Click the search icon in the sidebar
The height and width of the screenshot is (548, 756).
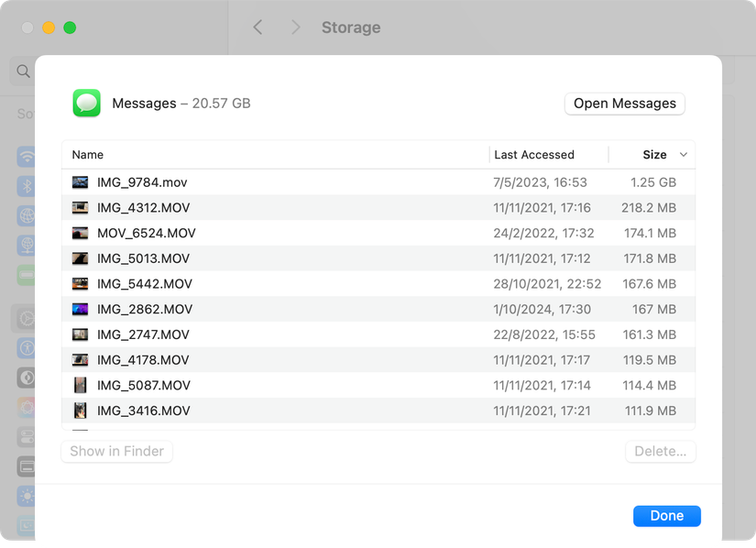point(23,71)
